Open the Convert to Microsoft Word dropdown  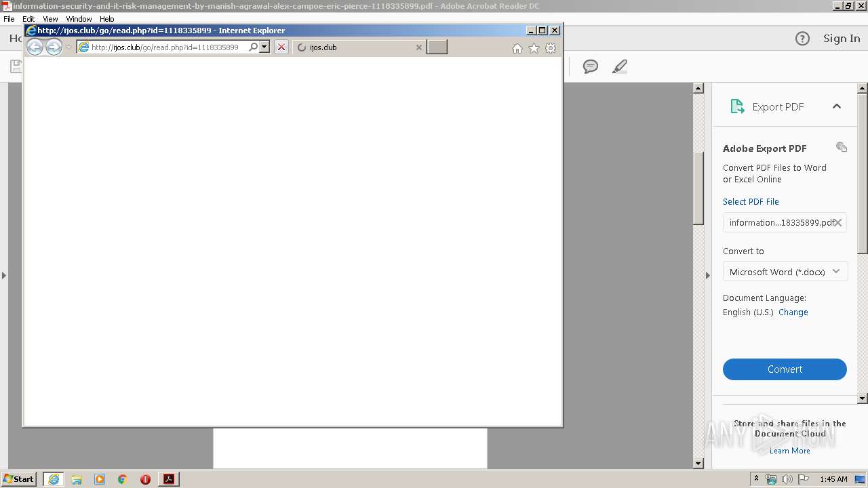click(x=785, y=272)
